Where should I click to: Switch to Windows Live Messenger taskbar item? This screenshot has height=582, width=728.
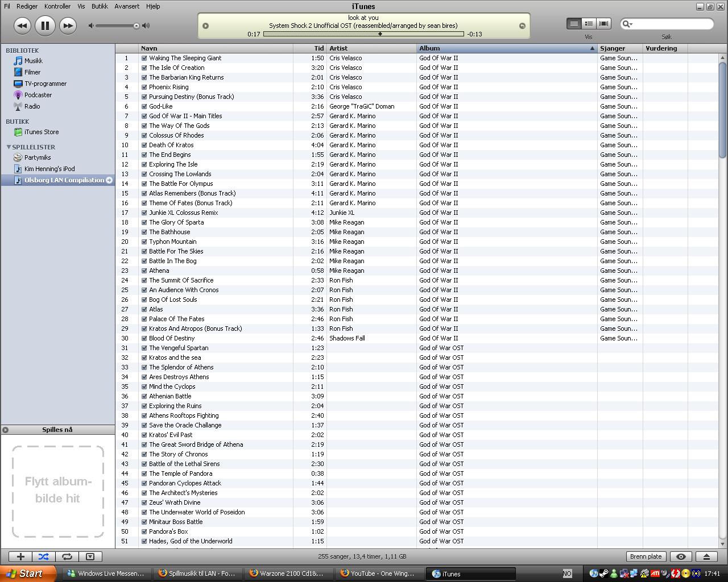point(106,573)
